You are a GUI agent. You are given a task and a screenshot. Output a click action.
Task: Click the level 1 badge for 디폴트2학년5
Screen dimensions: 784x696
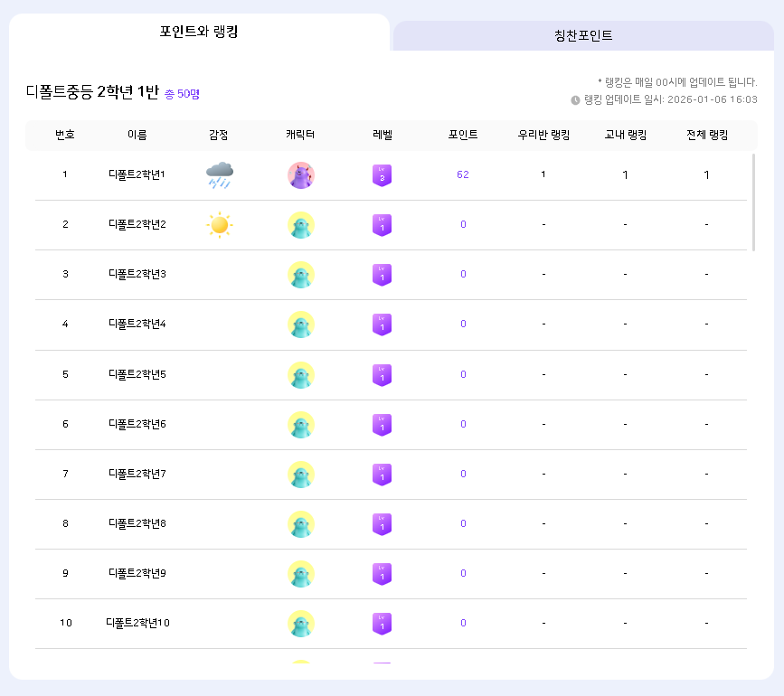tap(382, 374)
